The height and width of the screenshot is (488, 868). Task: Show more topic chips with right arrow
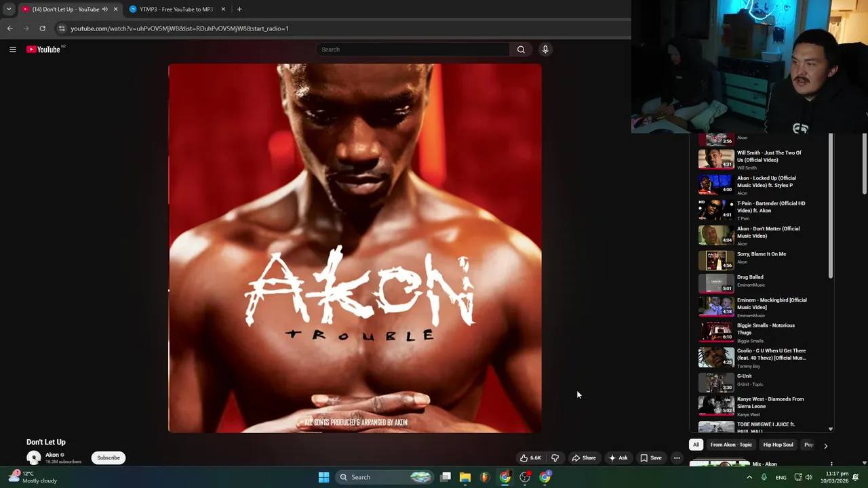click(x=825, y=445)
